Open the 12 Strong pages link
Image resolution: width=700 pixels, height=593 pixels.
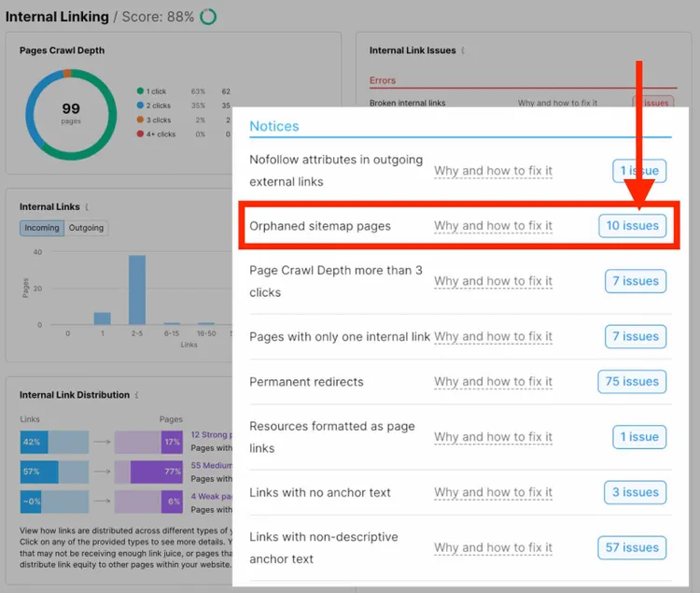pyautogui.click(x=211, y=434)
